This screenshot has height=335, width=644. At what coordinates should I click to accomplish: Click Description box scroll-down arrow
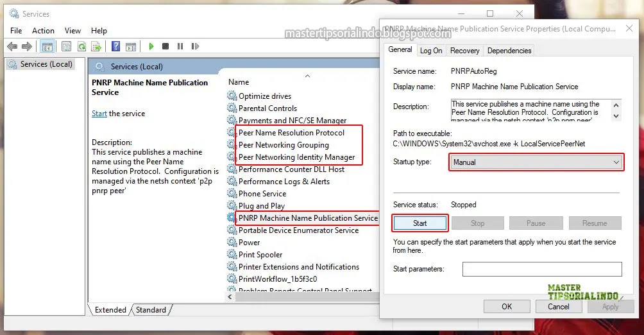(616, 116)
